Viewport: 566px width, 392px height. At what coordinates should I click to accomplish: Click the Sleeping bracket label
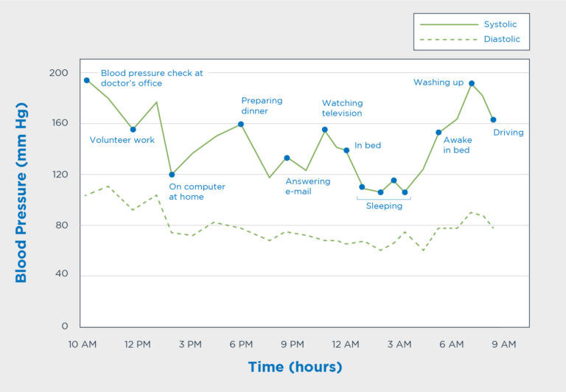click(384, 206)
